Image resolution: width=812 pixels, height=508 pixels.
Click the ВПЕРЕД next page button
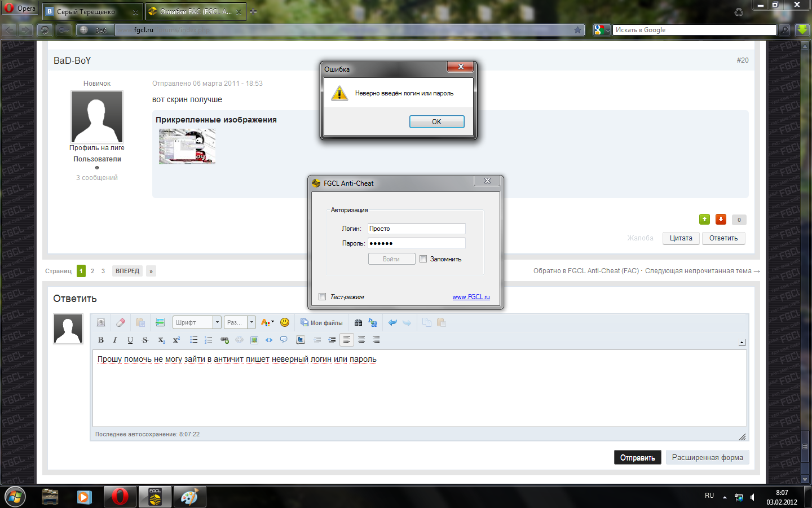(x=127, y=271)
